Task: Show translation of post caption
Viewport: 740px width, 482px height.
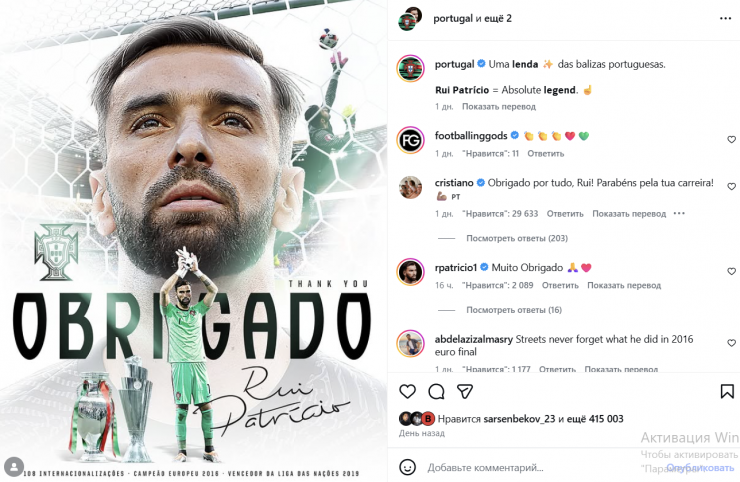Action: click(x=499, y=107)
